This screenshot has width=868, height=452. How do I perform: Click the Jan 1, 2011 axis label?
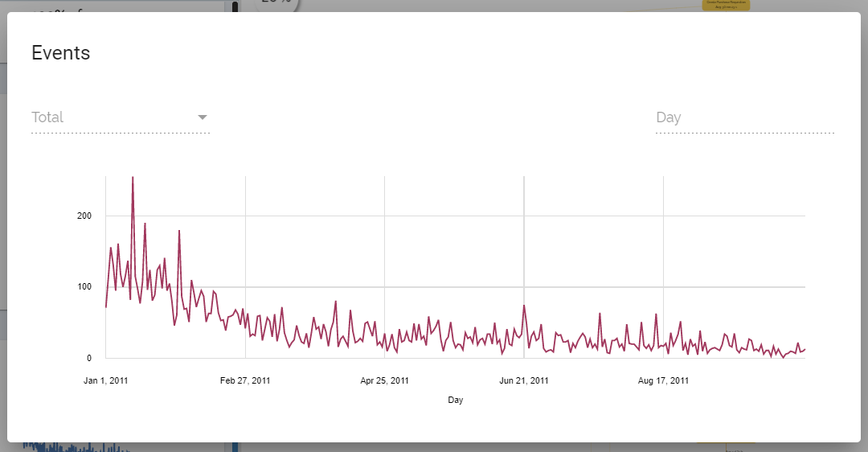[106, 380]
